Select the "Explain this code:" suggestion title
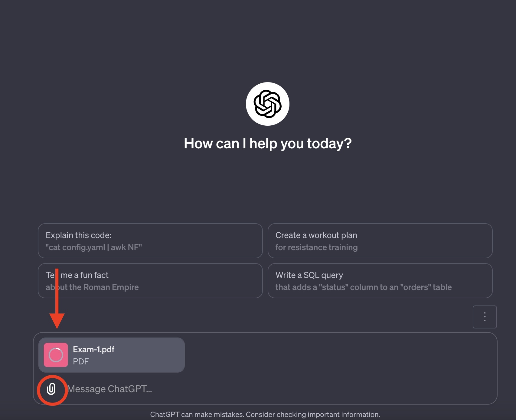516x420 pixels. 79,235
